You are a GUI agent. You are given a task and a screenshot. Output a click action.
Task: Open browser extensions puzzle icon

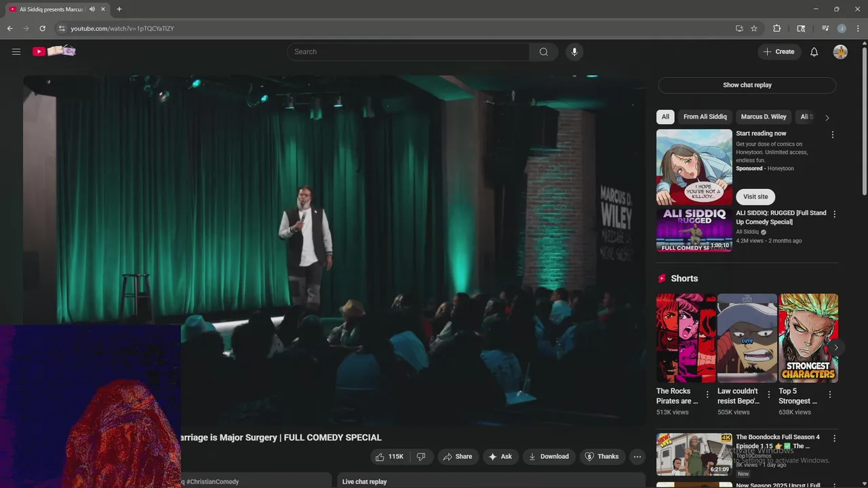pyautogui.click(x=777, y=28)
